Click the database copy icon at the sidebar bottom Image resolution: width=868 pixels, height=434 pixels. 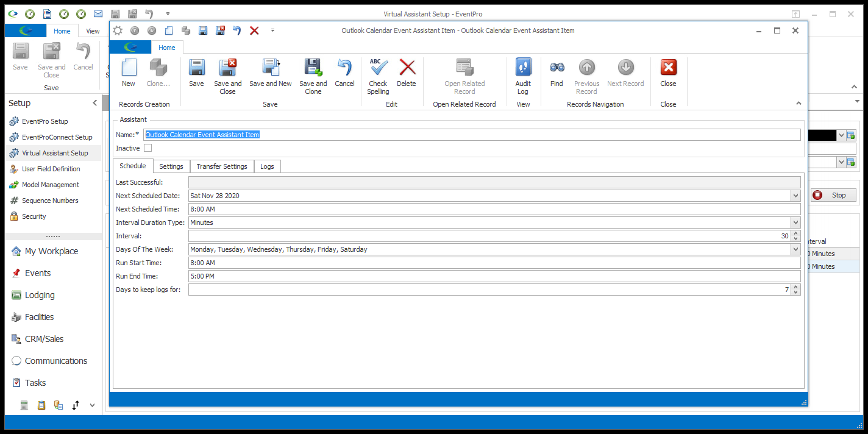click(59, 405)
